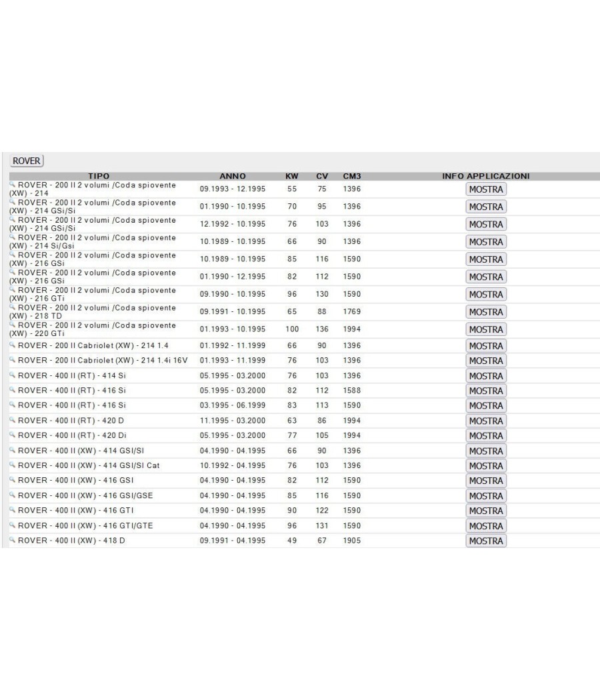The width and height of the screenshot is (600, 700).
Task: Click MOSTRA for 416 GTI/GTE
Action: pyautogui.click(x=486, y=526)
